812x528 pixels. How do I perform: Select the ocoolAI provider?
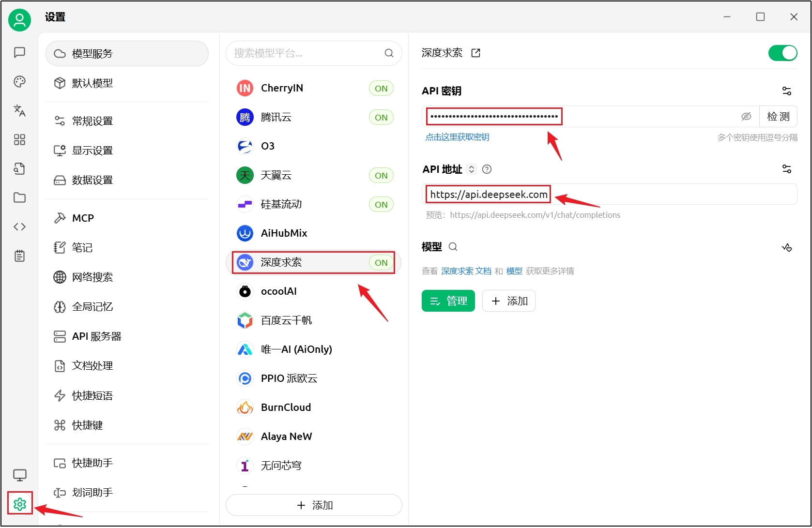[314, 291]
